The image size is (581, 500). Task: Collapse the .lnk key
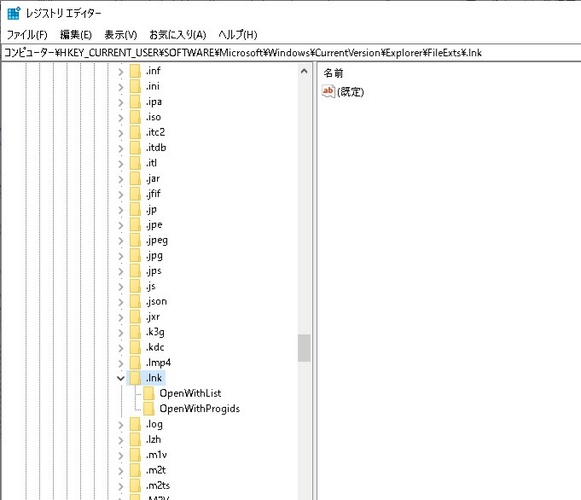click(x=121, y=378)
